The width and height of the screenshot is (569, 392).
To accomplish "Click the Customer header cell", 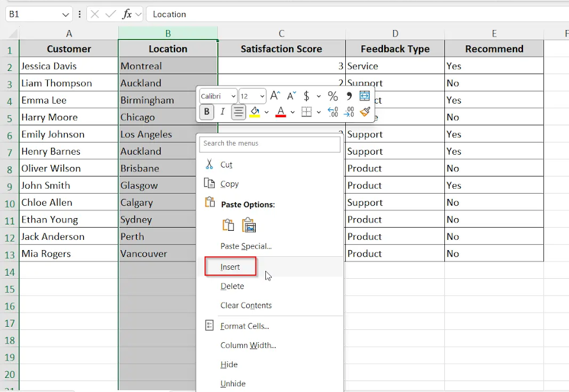I will tap(69, 49).
